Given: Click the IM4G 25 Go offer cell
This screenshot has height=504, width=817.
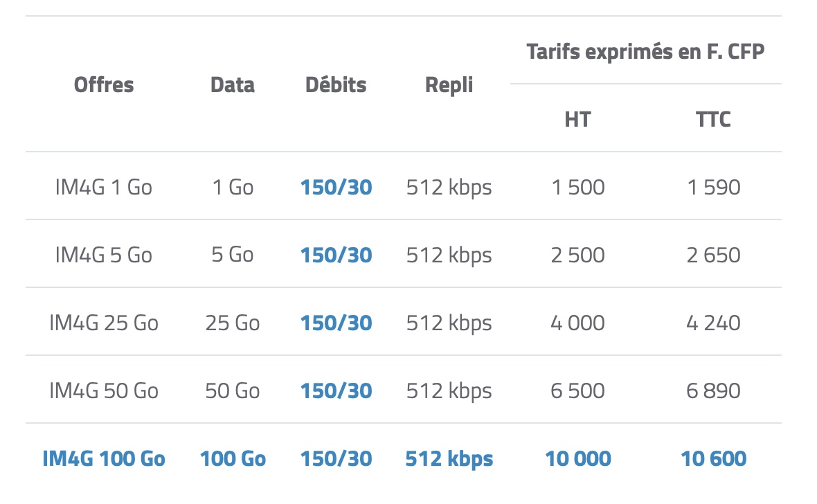Looking at the screenshot, I should click(x=104, y=323).
